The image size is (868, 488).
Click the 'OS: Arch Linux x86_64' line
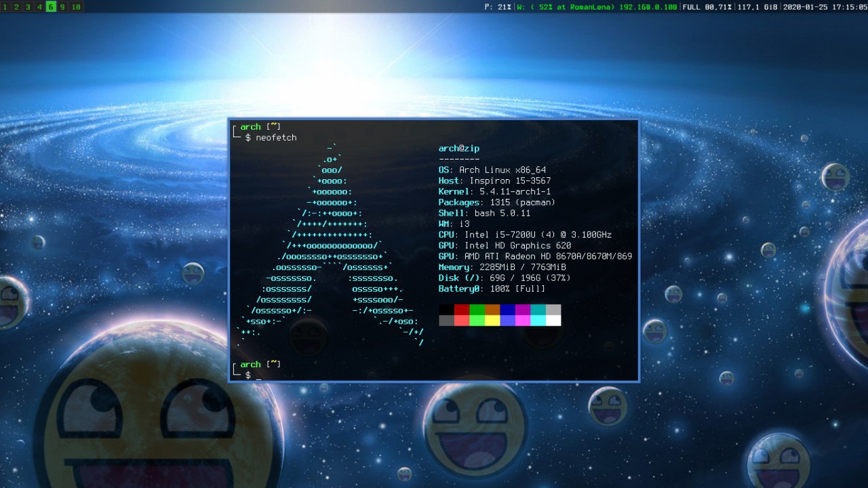(492, 170)
